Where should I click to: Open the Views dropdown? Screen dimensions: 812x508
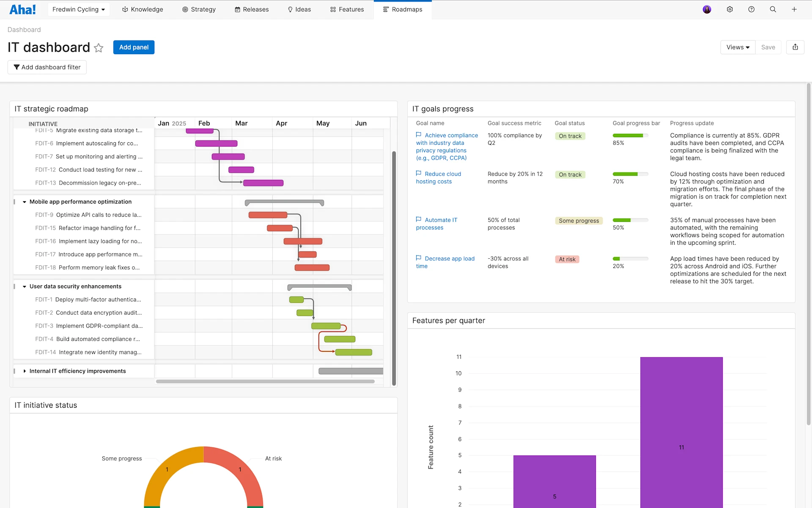click(738, 47)
